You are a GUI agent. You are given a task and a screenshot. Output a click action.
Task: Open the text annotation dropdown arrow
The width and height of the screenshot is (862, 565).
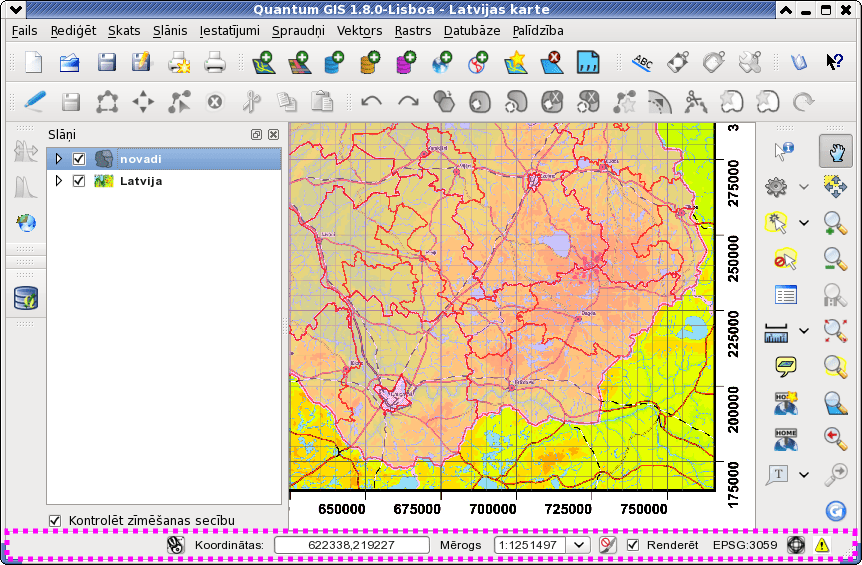click(x=804, y=474)
